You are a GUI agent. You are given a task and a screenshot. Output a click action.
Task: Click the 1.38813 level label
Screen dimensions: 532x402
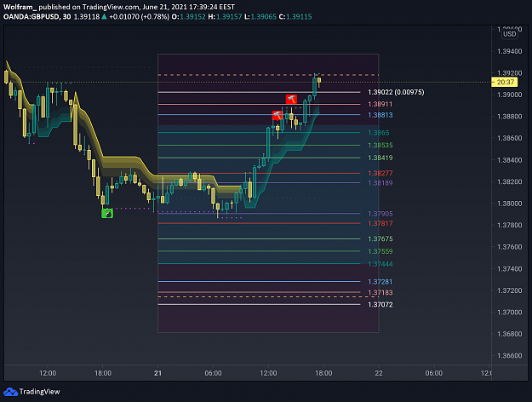pos(380,115)
